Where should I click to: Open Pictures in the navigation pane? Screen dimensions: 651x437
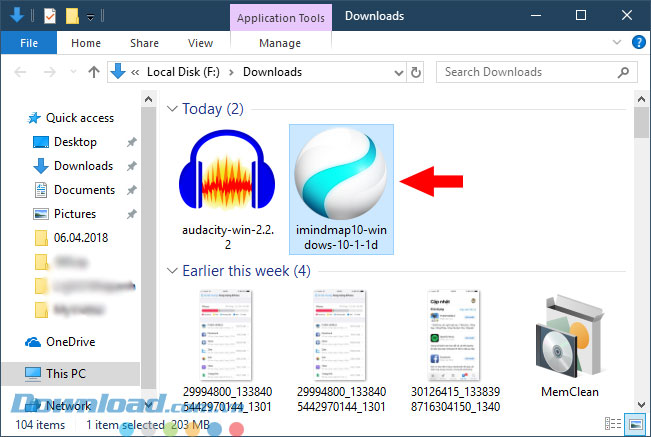click(75, 214)
